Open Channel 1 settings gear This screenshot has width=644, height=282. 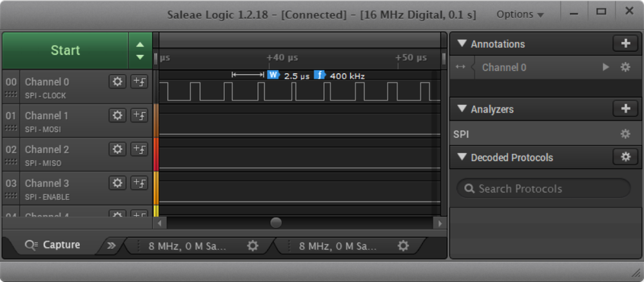pyautogui.click(x=117, y=115)
